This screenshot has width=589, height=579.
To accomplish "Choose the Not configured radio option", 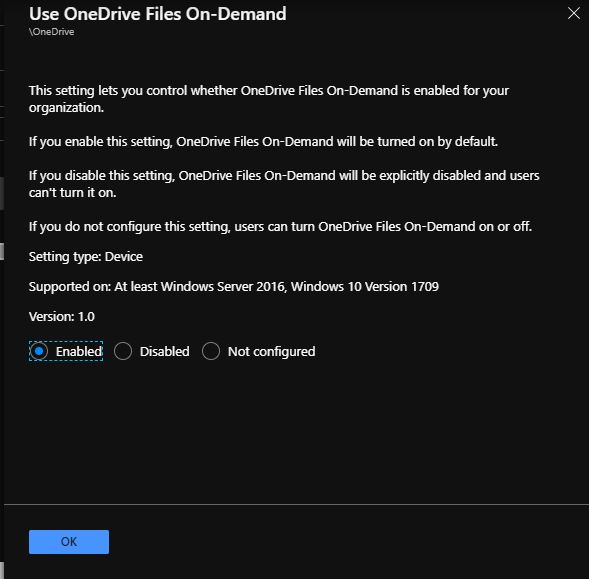I will (x=211, y=351).
